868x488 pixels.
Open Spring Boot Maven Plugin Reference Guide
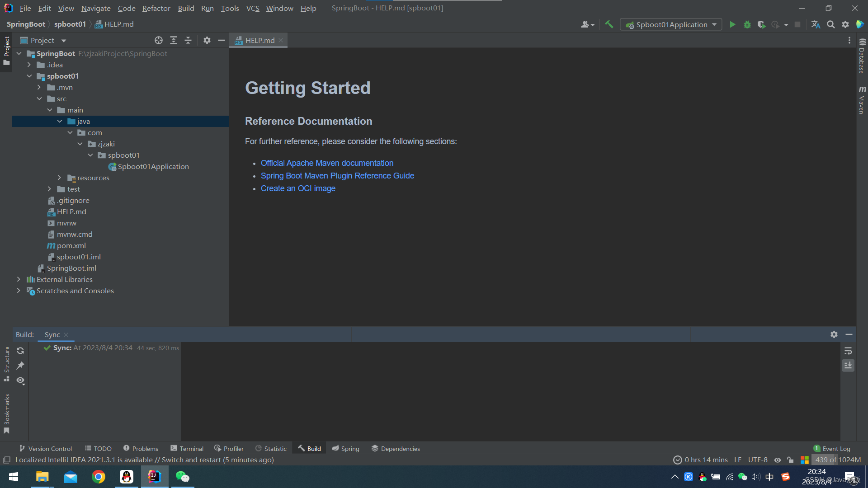click(x=337, y=176)
